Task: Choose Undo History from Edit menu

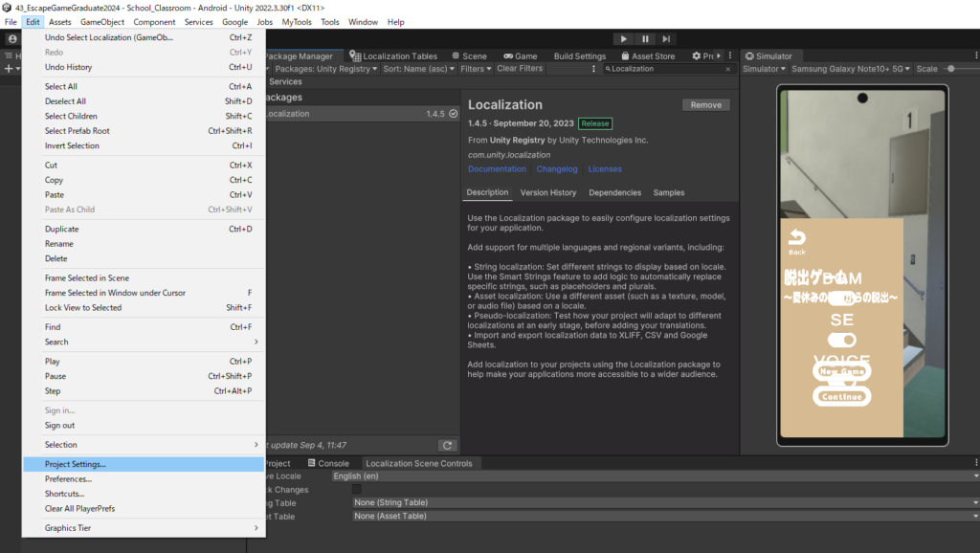Action: point(144,67)
